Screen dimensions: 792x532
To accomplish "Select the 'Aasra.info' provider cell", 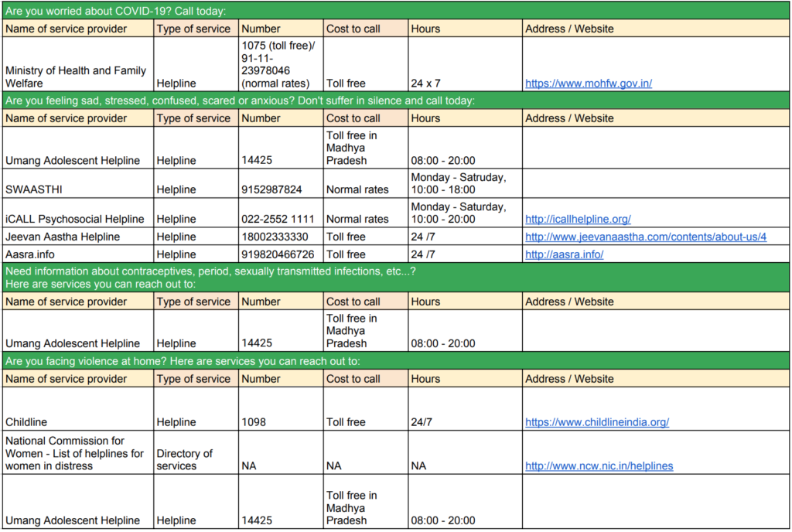I will [x=78, y=254].
